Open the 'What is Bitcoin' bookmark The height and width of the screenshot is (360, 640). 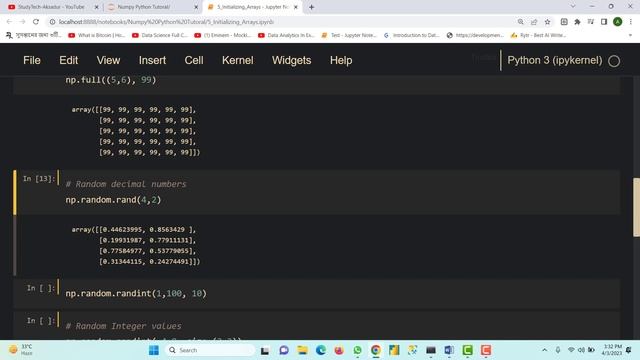[x=97, y=36]
